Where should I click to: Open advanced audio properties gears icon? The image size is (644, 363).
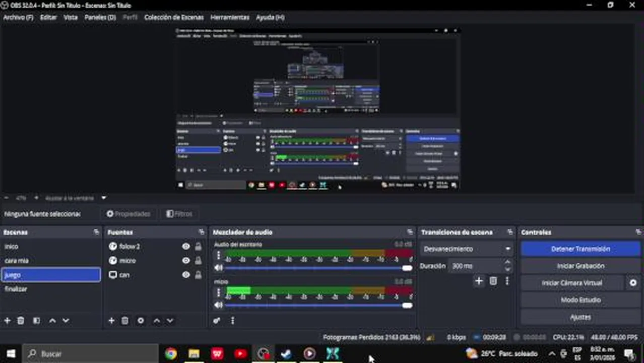[217, 321]
